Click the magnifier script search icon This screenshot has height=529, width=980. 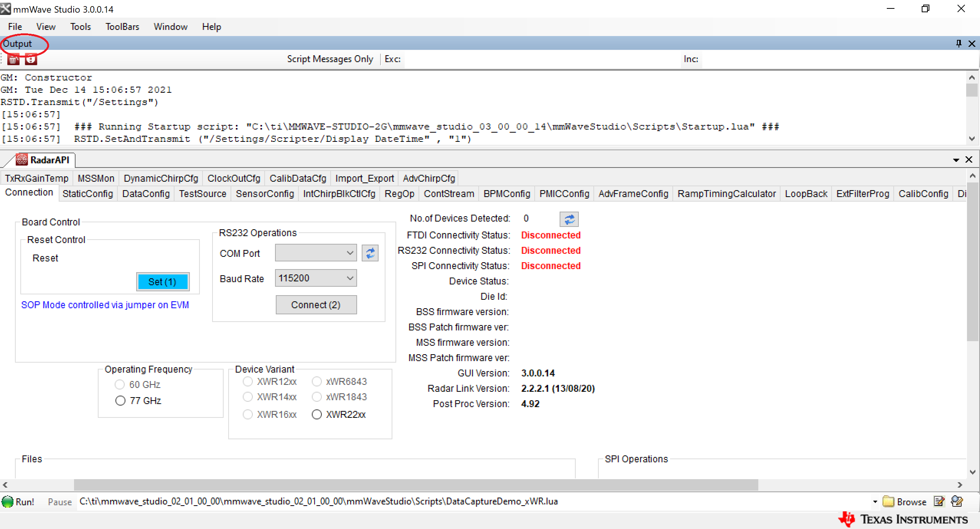pyautogui.click(x=957, y=501)
